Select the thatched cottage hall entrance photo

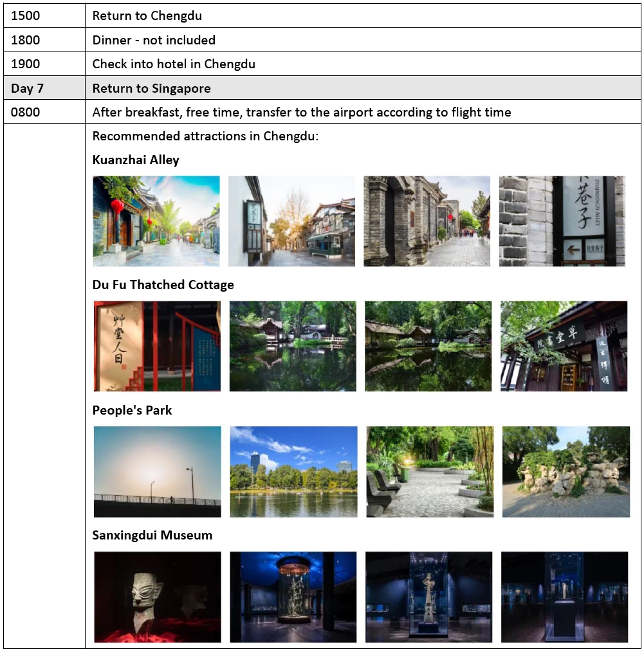pos(564,346)
